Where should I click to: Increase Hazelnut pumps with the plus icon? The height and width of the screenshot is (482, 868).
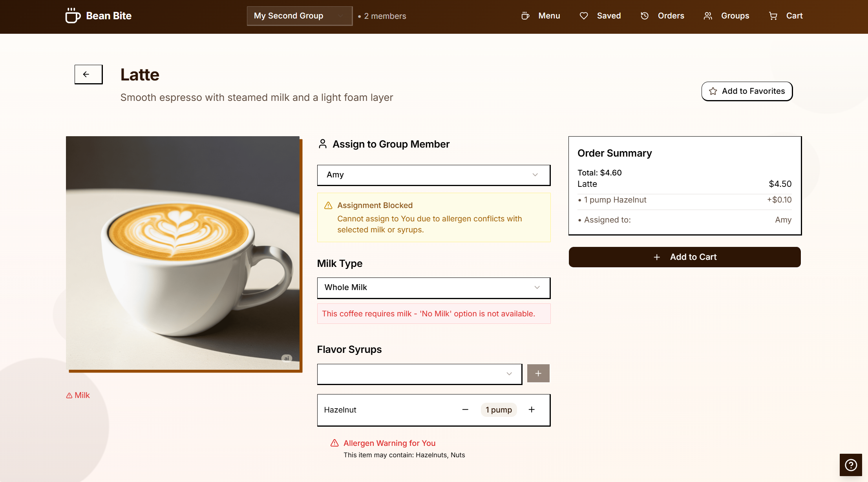point(532,410)
